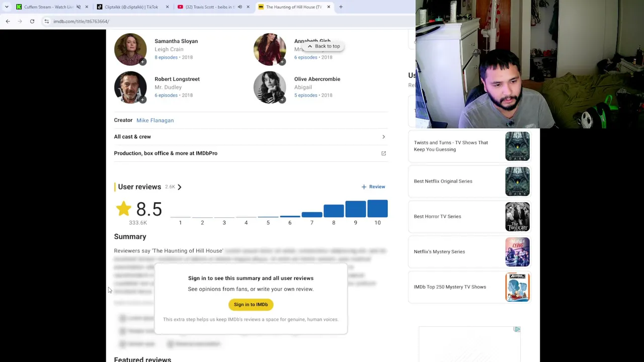Open IMDb Top 250 Mystery TV Shows list

[450, 287]
